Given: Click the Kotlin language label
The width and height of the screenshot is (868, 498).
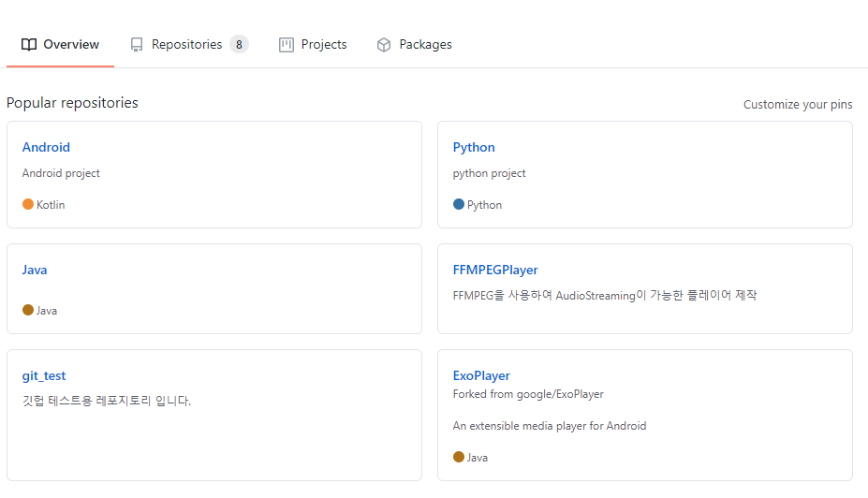Looking at the screenshot, I should click(x=51, y=205).
